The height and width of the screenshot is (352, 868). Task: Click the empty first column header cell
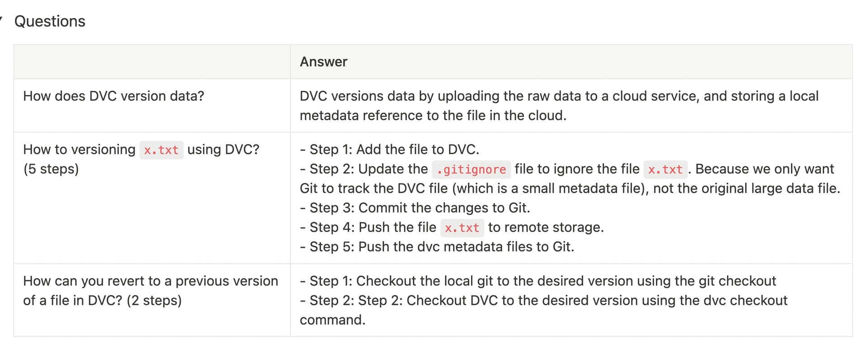151,61
